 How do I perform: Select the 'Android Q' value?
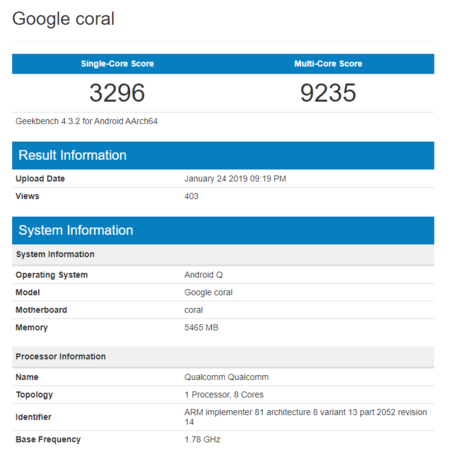(x=203, y=275)
